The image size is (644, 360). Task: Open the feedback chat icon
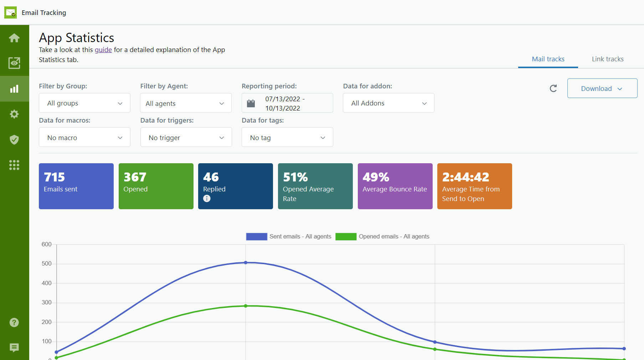[14, 348]
